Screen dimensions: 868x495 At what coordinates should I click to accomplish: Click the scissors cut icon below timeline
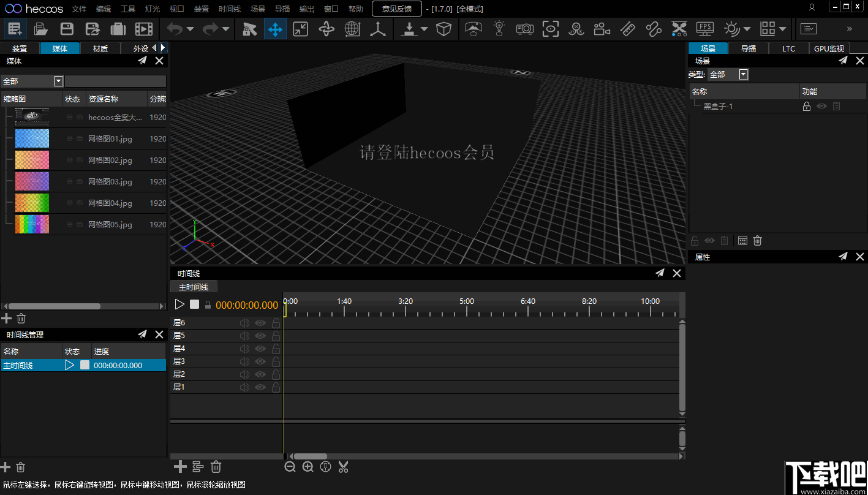point(343,467)
